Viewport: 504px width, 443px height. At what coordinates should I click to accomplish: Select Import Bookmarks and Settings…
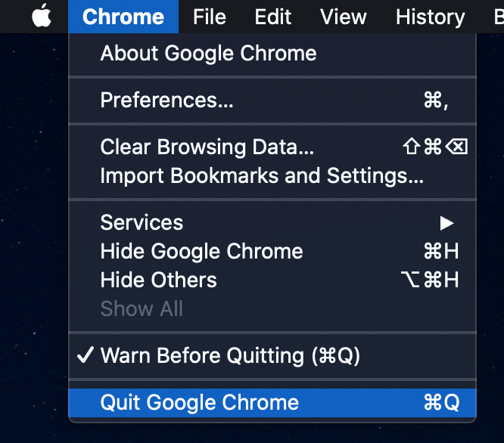[x=272, y=175]
